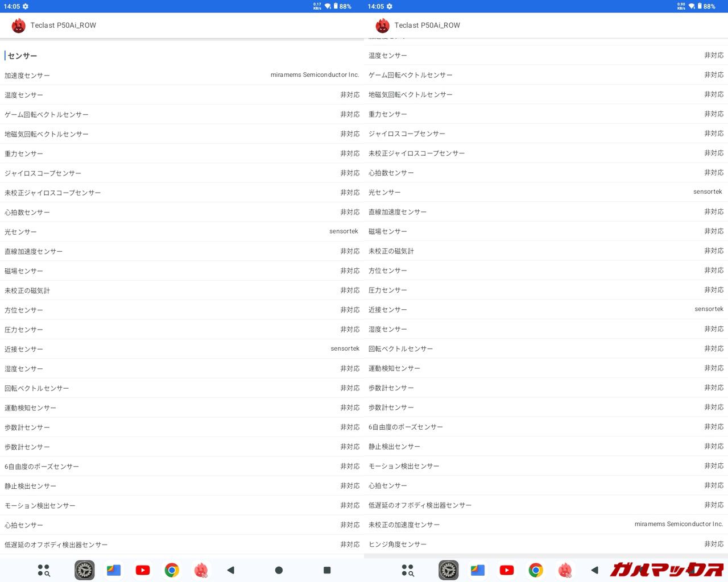Click the AnTuTu logo in left header
Image resolution: width=728 pixels, height=582 pixels.
(19, 26)
